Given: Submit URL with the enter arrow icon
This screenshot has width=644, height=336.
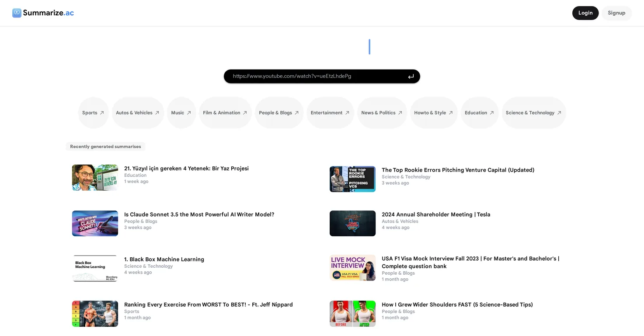Looking at the screenshot, I should (411, 77).
